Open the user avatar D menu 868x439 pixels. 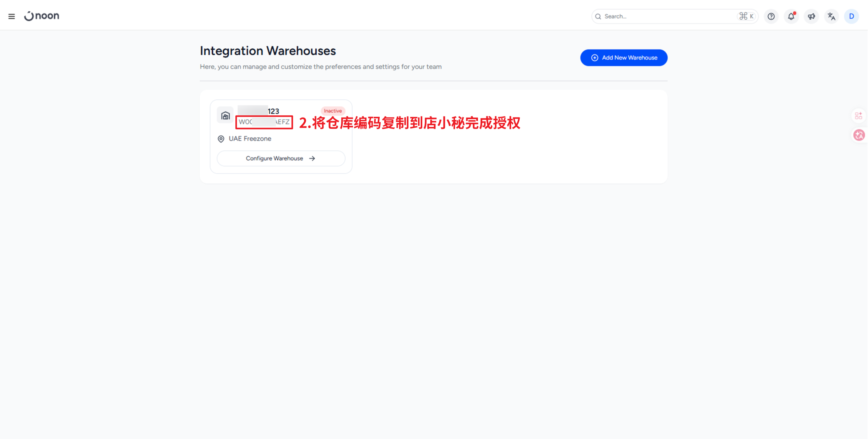(851, 16)
